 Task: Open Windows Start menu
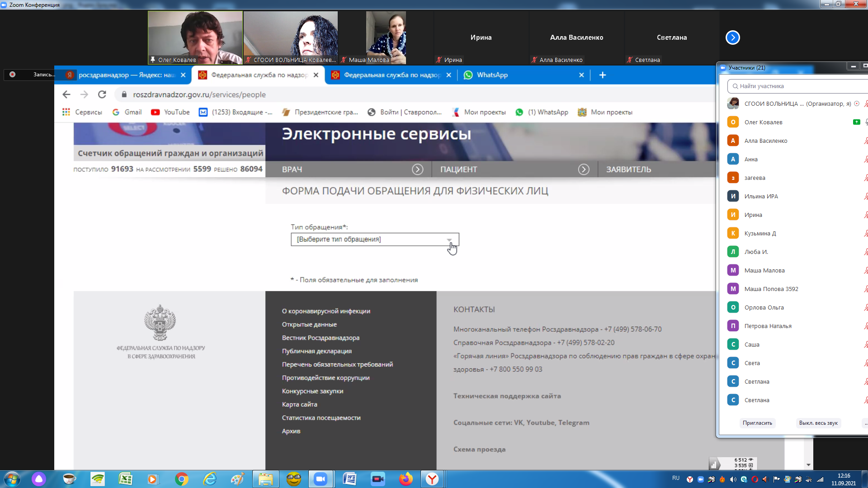tap(12, 479)
